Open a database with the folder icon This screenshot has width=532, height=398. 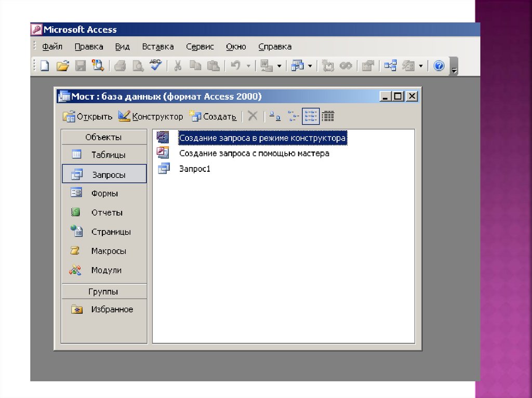pyautogui.click(x=62, y=65)
